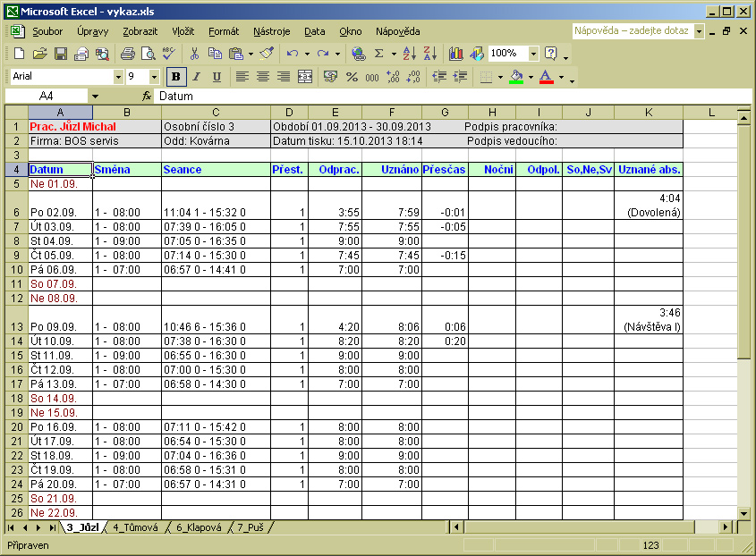Click the Print icon
Image resolution: width=756 pixels, height=556 pixels.
(128, 54)
